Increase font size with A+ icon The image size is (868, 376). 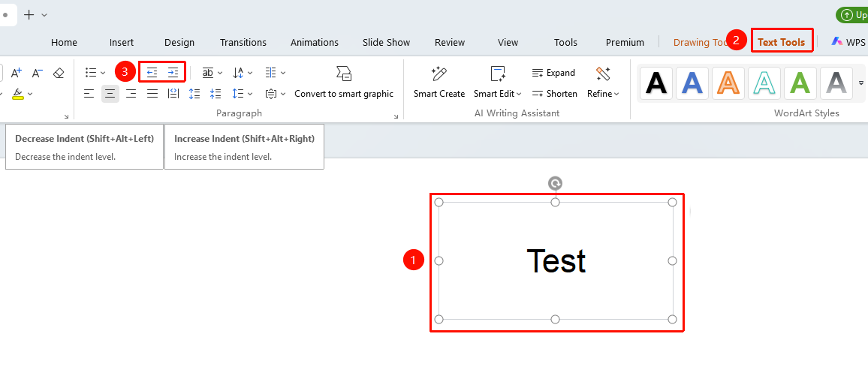(x=16, y=73)
